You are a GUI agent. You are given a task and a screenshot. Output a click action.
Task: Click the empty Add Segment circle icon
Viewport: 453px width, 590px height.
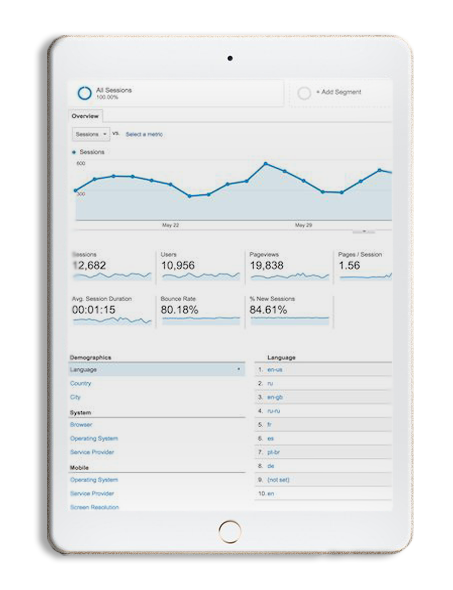click(304, 93)
